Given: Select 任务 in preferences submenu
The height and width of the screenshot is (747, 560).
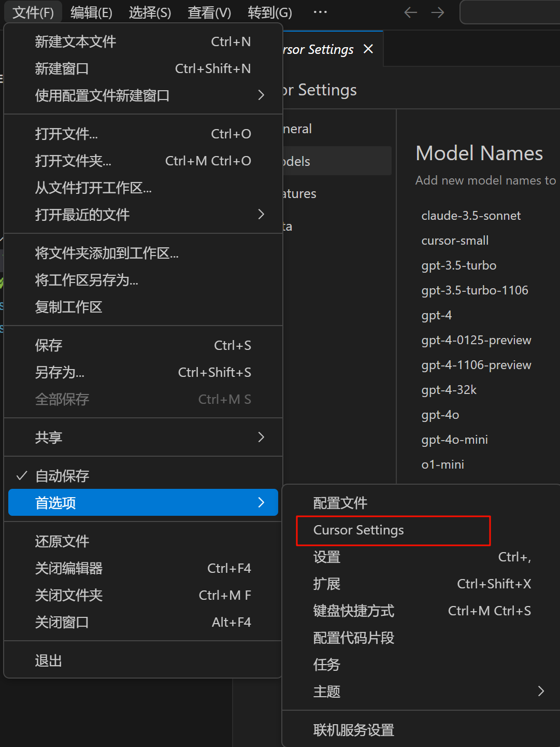Looking at the screenshot, I should point(422,665).
